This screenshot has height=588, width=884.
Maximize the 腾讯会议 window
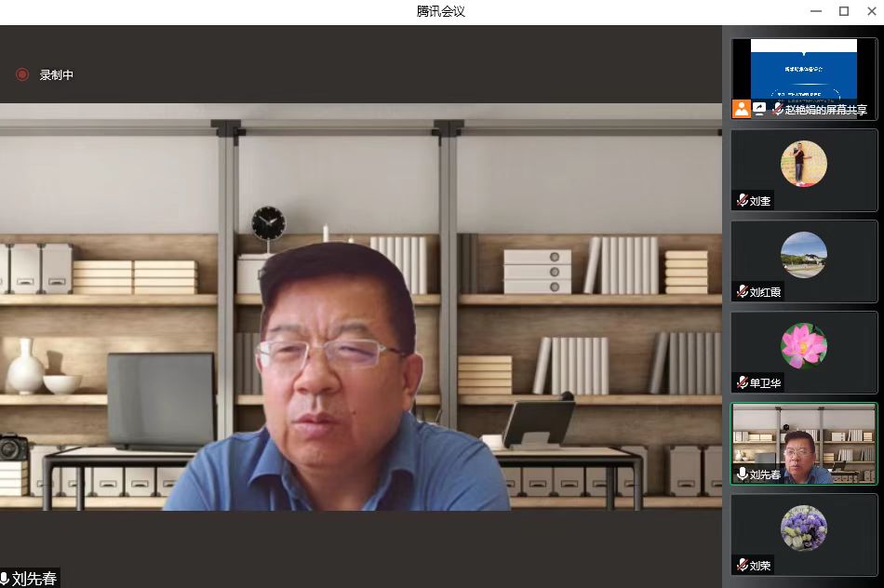(x=844, y=11)
